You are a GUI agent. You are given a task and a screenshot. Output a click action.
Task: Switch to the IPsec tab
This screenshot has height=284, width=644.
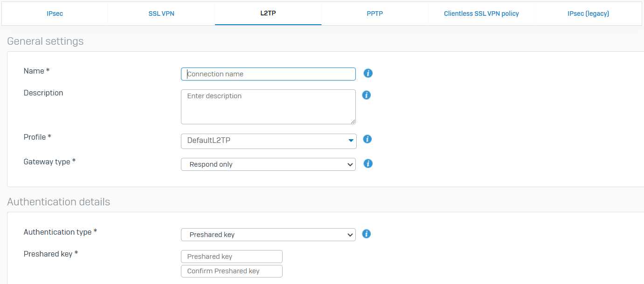[55, 14]
